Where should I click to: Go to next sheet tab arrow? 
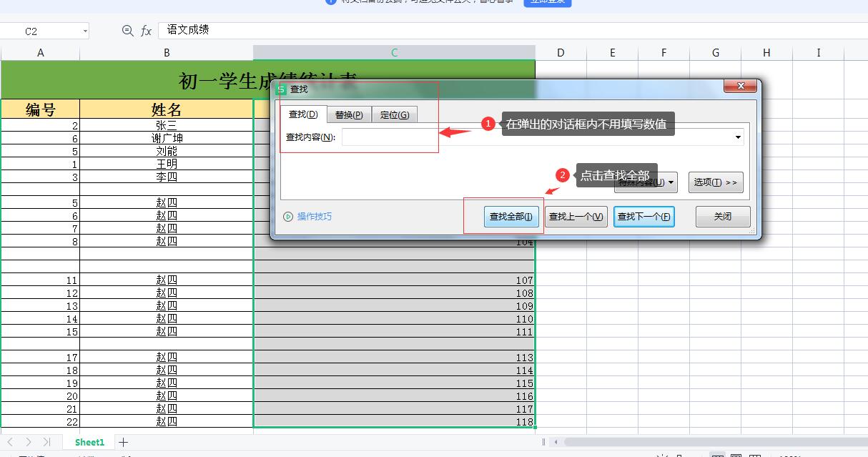coord(29,442)
